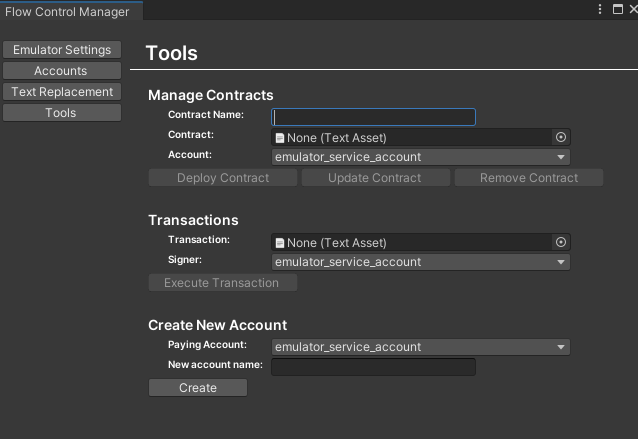Screen dimensions: 638x439
Task: Open the Transaction object picker circle icon
Action: click(561, 242)
